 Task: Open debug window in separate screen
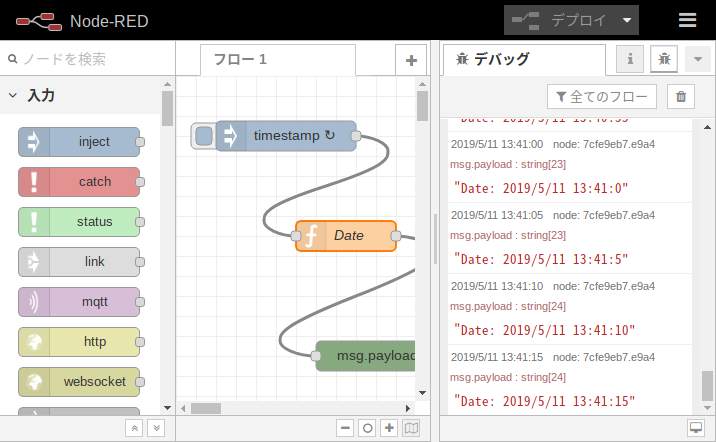(696, 427)
